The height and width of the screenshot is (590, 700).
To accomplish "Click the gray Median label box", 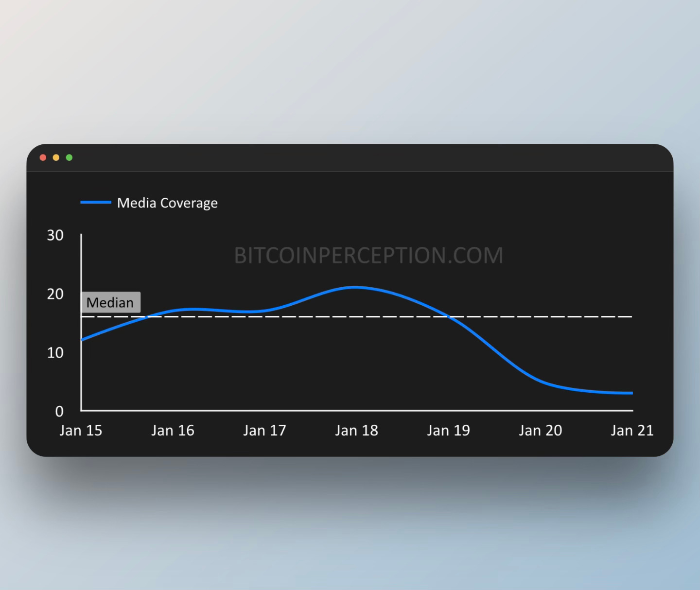I will click(110, 302).
